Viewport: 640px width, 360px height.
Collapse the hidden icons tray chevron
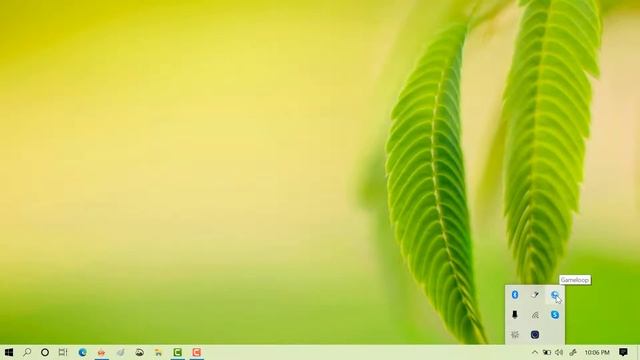tap(535, 352)
